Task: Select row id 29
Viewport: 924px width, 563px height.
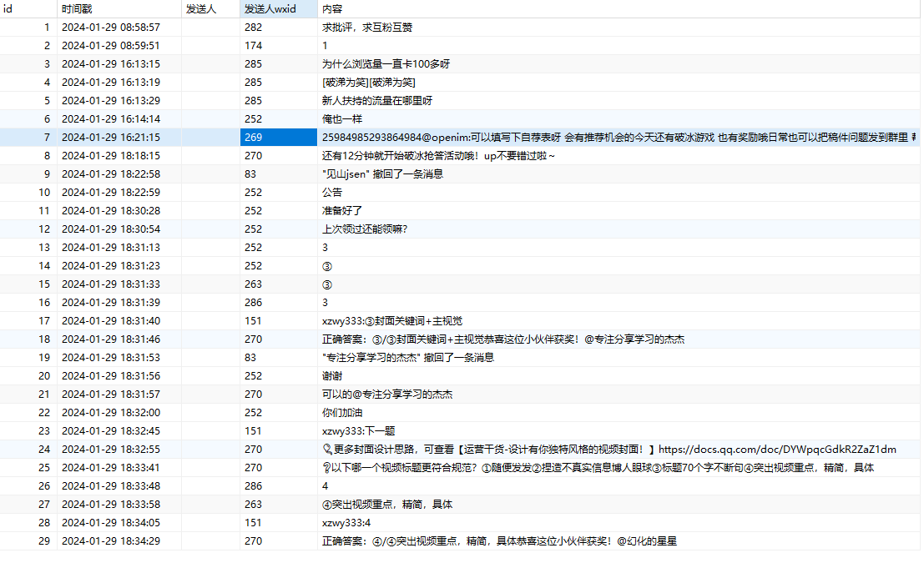Action: pos(28,540)
